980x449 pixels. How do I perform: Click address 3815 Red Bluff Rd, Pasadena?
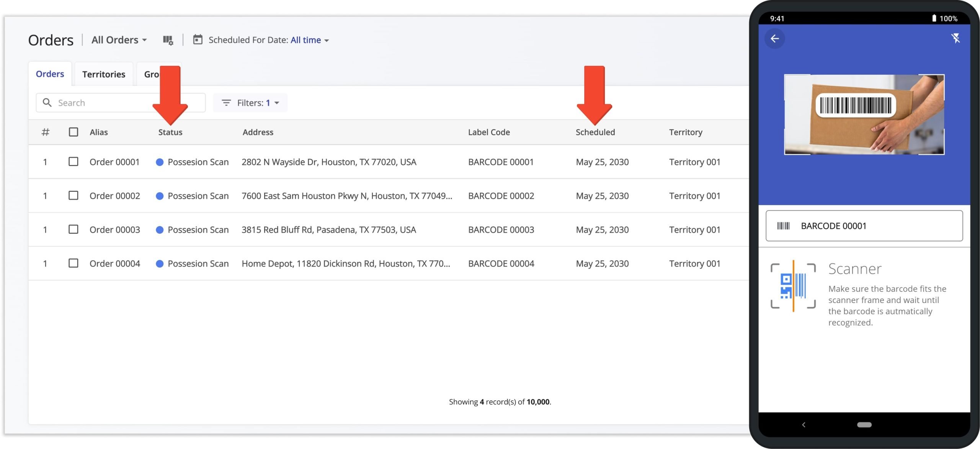coord(328,229)
